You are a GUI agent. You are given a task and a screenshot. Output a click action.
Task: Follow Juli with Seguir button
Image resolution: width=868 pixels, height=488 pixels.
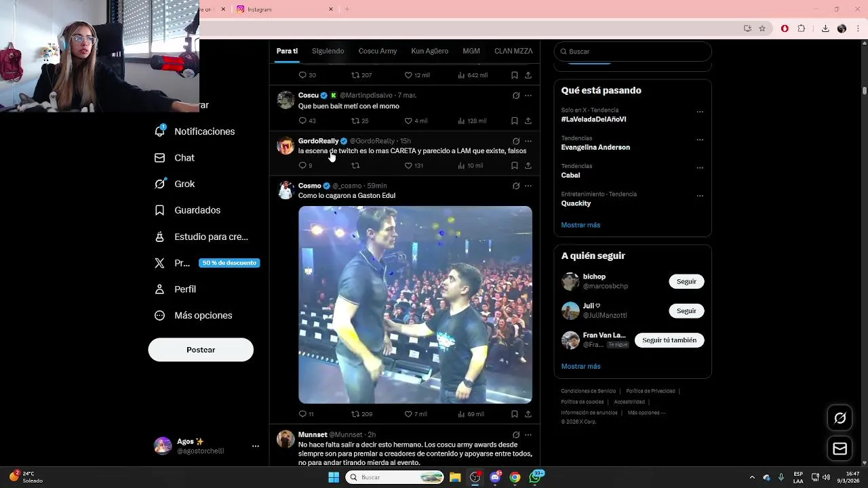pos(686,310)
